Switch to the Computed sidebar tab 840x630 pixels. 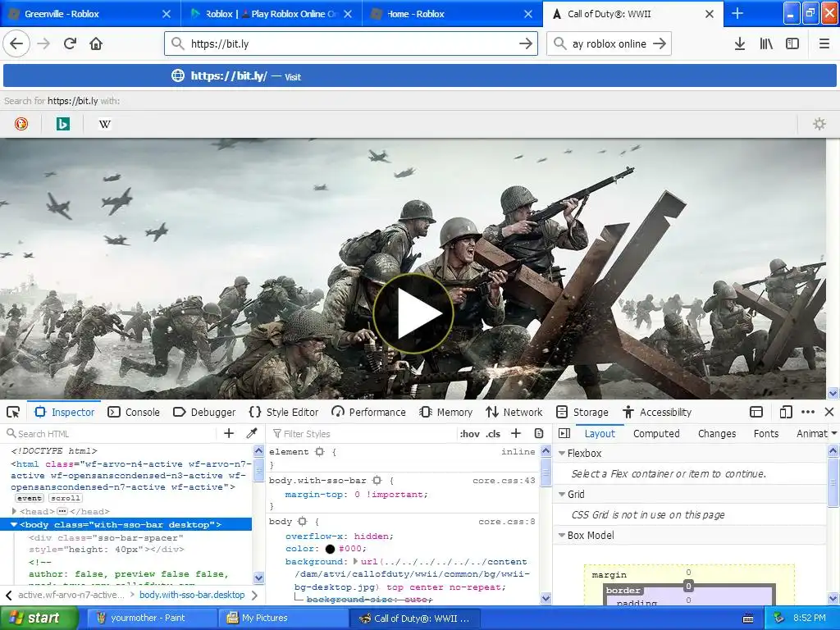(x=656, y=433)
